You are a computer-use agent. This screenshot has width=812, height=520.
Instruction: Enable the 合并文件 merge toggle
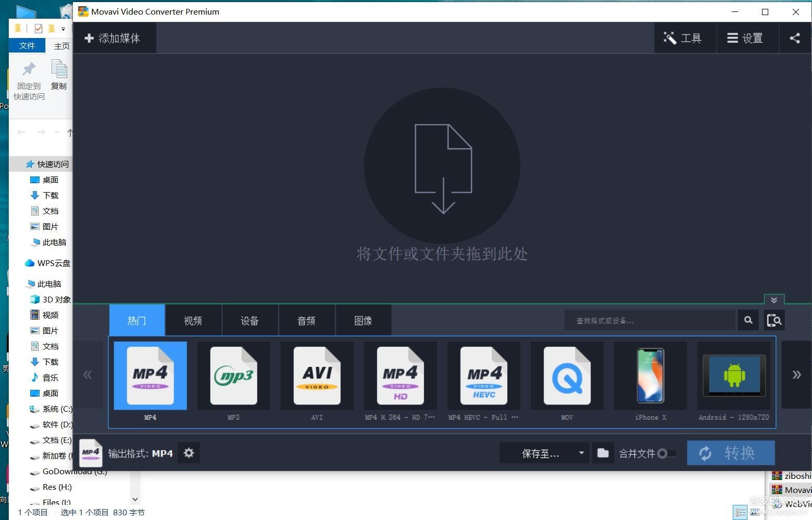668,453
